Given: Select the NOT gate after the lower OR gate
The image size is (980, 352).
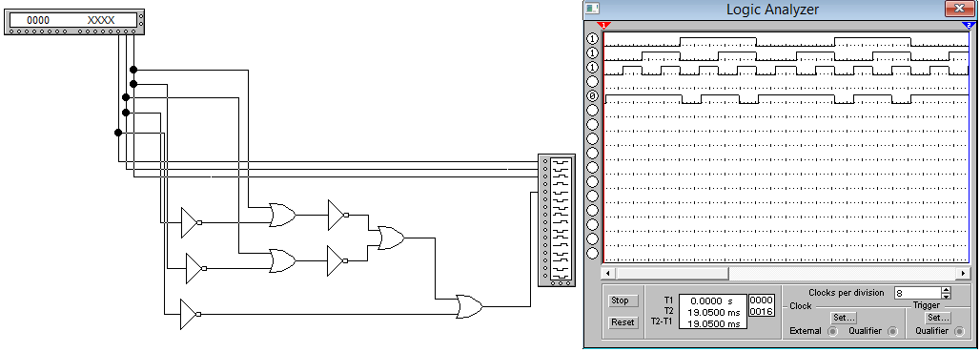Looking at the screenshot, I should tap(338, 260).
